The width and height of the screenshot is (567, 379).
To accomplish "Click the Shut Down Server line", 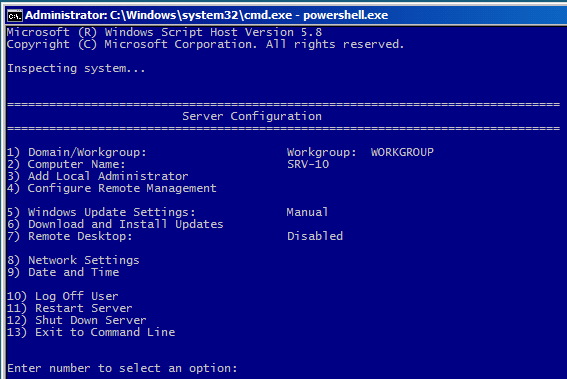I will (x=77, y=320).
